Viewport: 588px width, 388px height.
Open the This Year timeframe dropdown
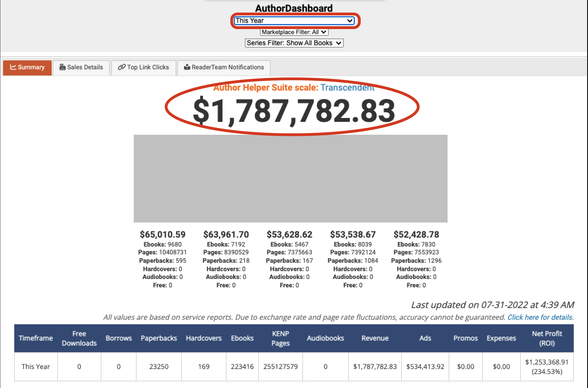(294, 20)
